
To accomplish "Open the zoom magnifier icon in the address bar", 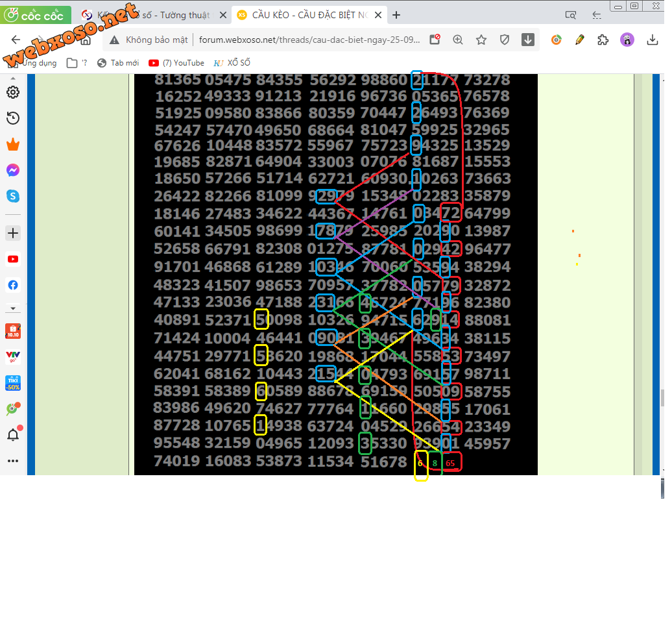I will coord(458,40).
